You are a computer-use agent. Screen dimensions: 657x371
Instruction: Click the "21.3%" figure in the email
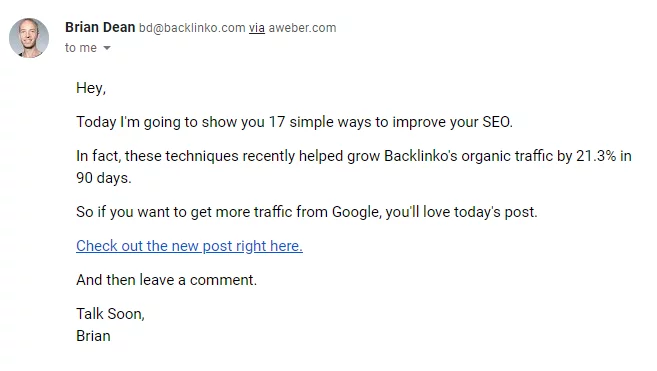(x=596, y=156)
